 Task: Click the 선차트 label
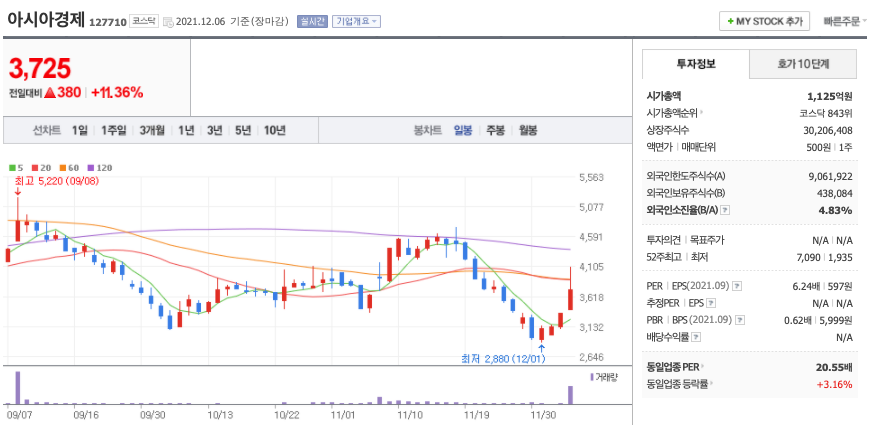coord(47,131)
